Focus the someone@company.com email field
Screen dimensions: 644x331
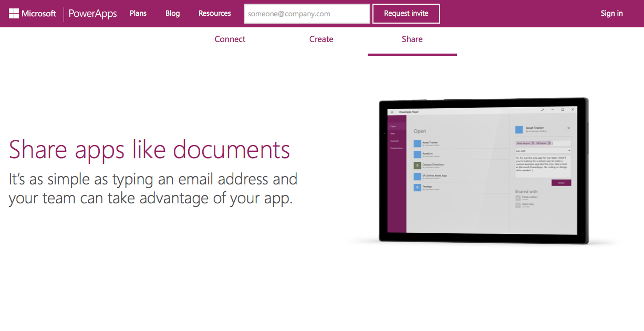click(x=307, y=14)
